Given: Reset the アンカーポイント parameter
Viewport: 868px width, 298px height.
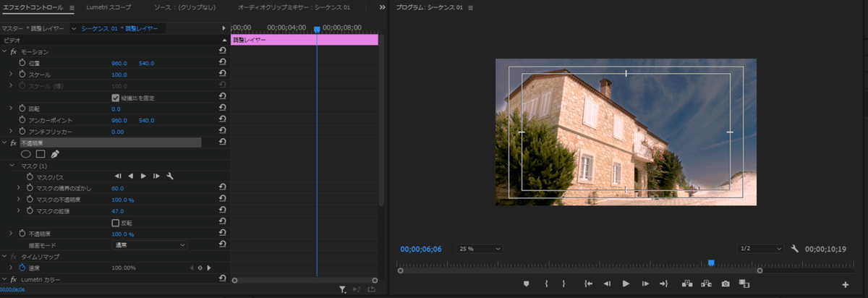Looking at the screenshot, I should point(222,120).
